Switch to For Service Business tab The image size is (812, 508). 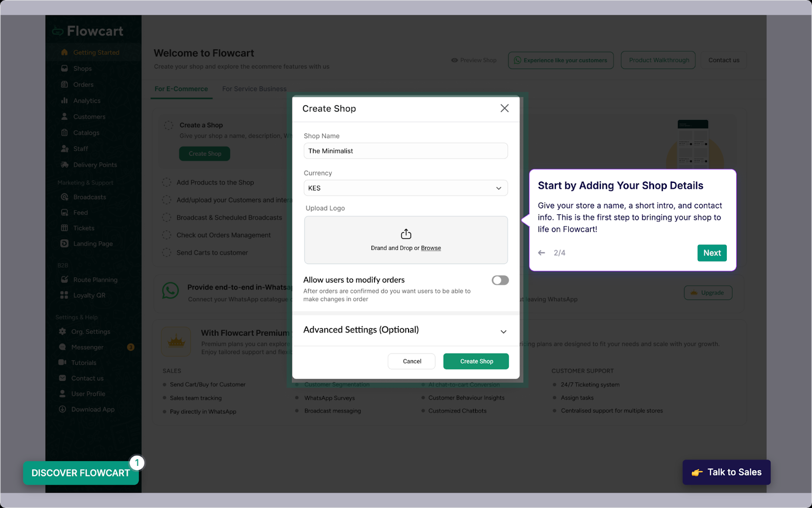[254, 89]
